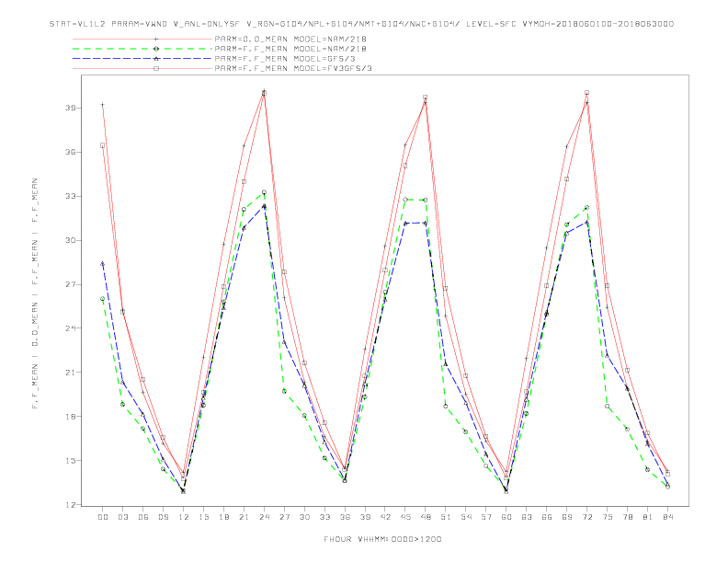728x563 pixels.
Task: Click the x-axis tick label 78
Action: pyautogui.click(x=627, y=517)
